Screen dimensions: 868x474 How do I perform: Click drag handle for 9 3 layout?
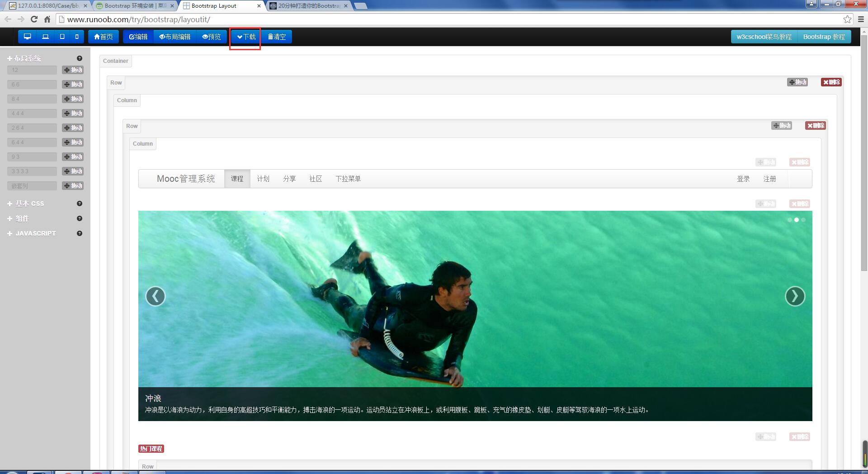[73, 157]
